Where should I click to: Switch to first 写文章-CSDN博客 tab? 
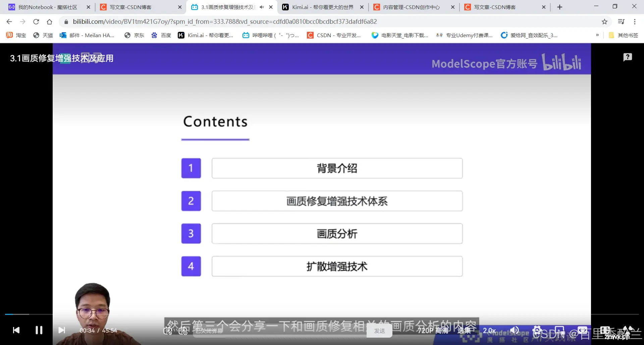pyautogui.click(x=141, y=7)
